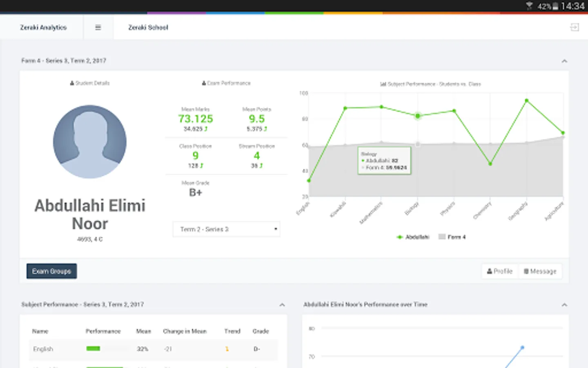Collapse the Form 4 Series 3 panel

pos(564,61)
